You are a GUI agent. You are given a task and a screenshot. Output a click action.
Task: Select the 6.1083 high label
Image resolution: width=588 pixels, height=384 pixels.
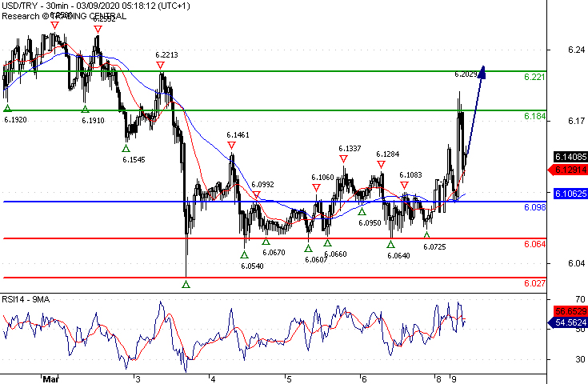410,174
